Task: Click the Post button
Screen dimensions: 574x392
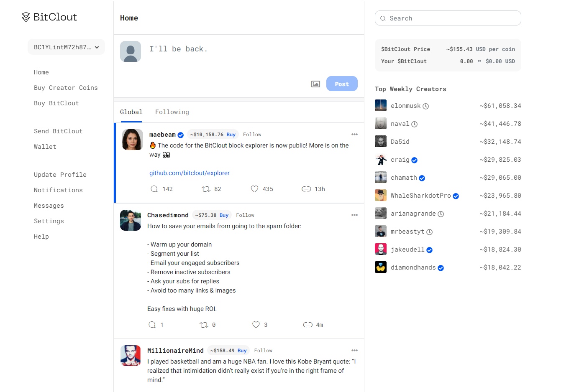Action: (x=342, y=84)
